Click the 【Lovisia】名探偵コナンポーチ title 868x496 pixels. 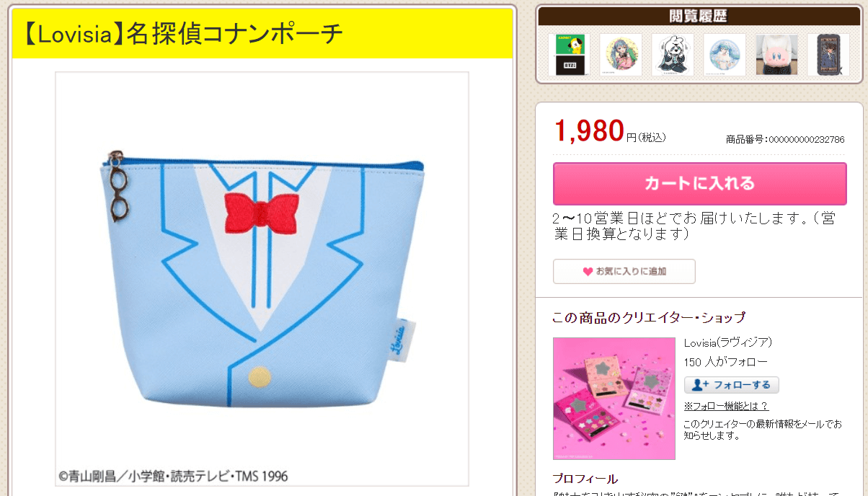click(181, 33)
